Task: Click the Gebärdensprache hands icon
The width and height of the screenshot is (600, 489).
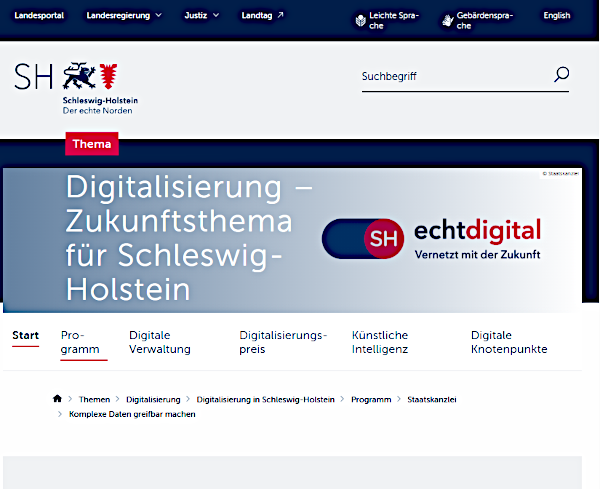Action: pyautogui.click(x=447, y=20)
